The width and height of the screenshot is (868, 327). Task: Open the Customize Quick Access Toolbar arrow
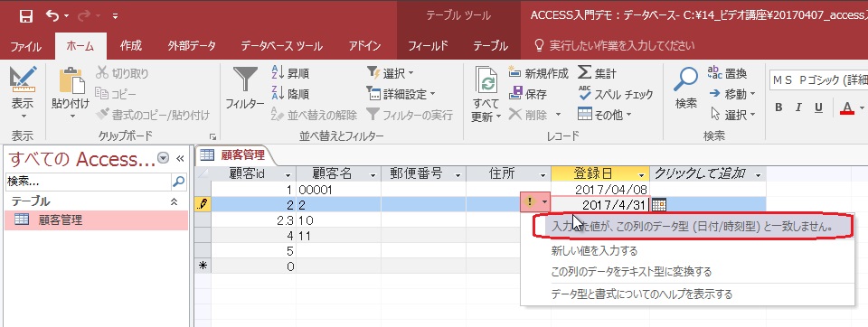(x=115, y=16)
